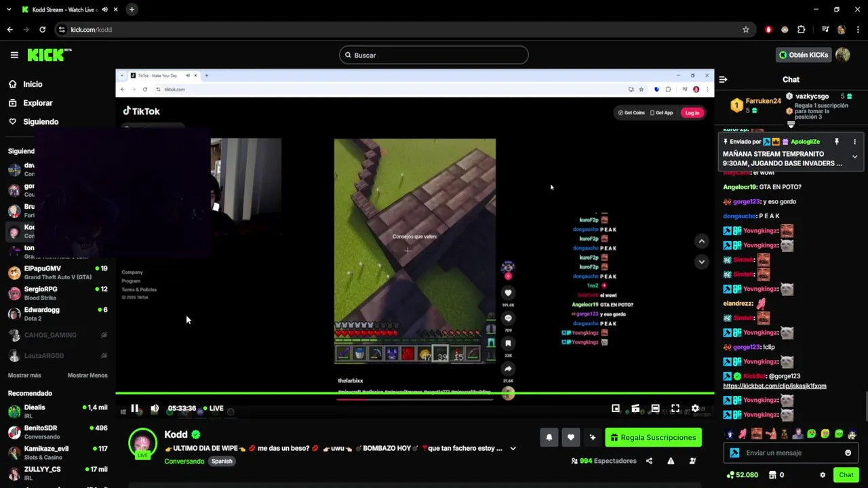Open Chrome extensions puzzle icon

(801, 30)
